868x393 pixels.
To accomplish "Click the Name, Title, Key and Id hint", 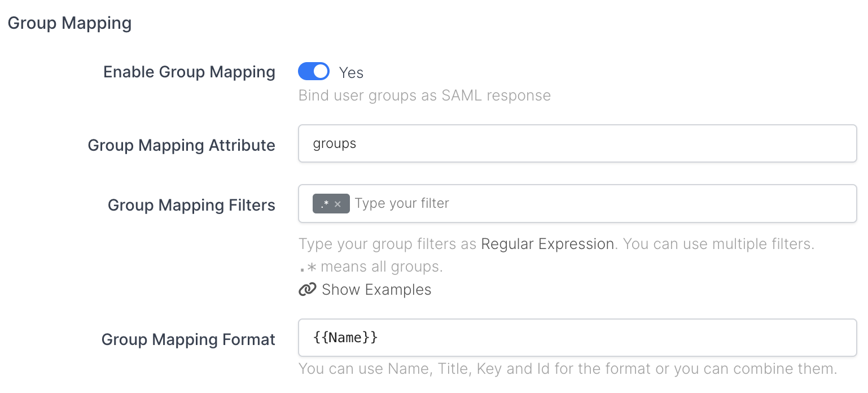I will point(567,369).
